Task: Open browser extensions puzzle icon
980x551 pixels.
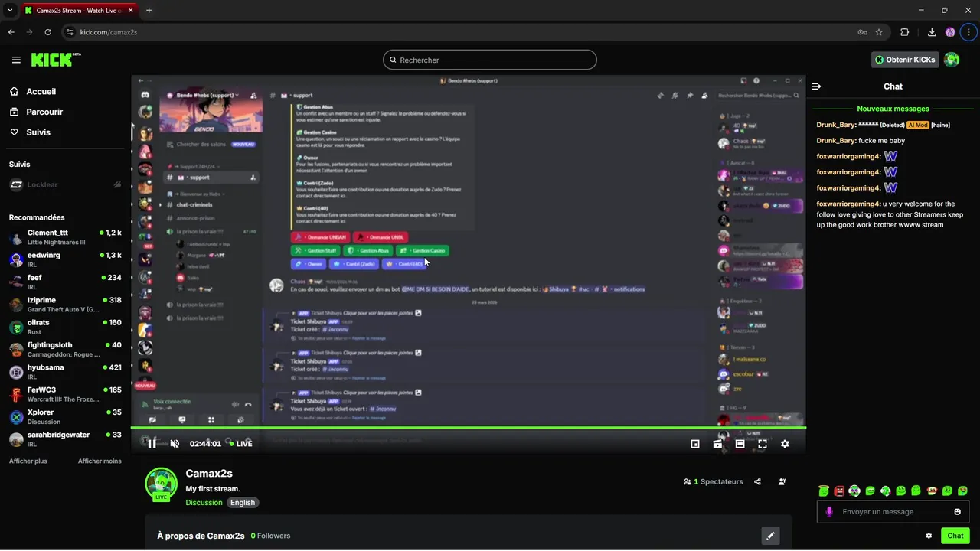Action: 905,32
